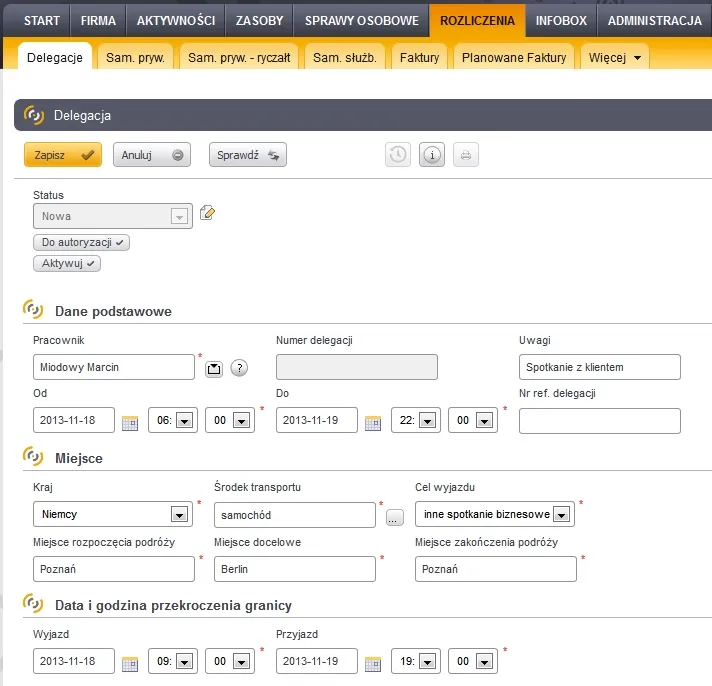Open calendar for Wyjazd date
Image resolution: width=712 pixels, height=686 pixels.
130,662
